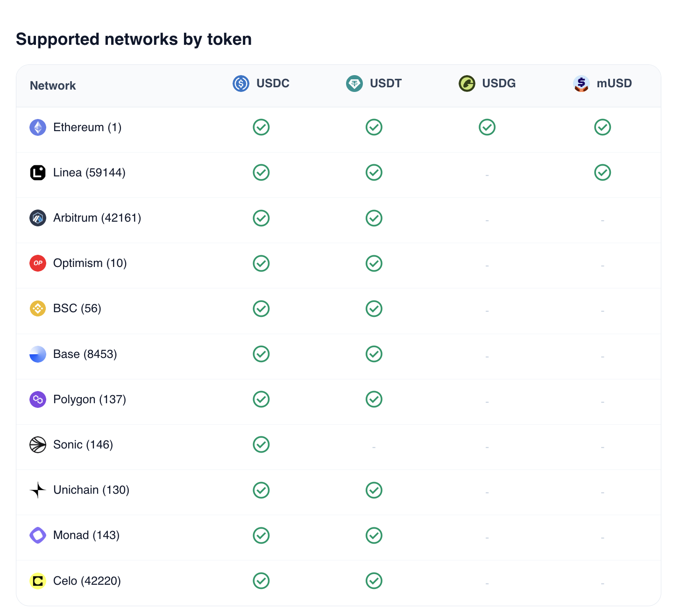The width and height of the screenshot is (680, 616).
Task: Select the yellow Celo network logo
Action: click(x=38, y=581)
